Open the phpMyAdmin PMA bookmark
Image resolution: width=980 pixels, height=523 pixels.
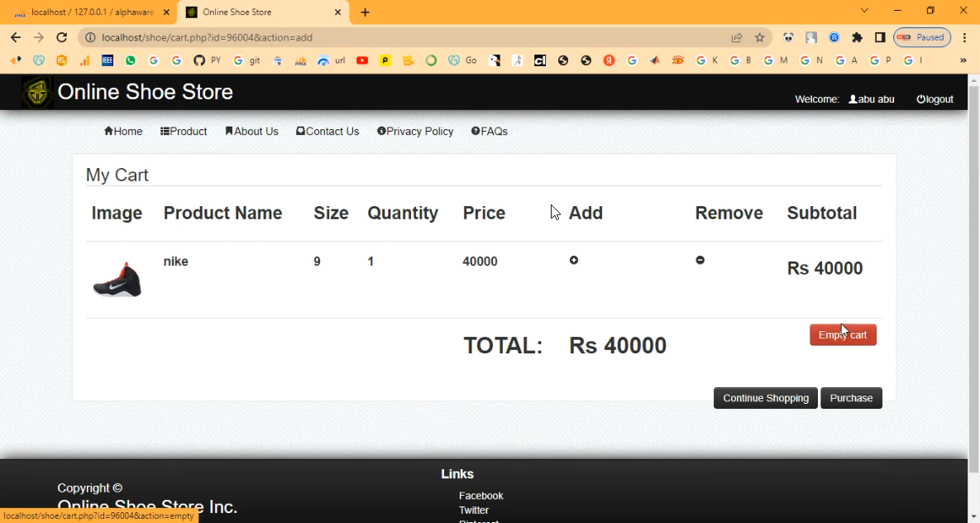(301, 60)
